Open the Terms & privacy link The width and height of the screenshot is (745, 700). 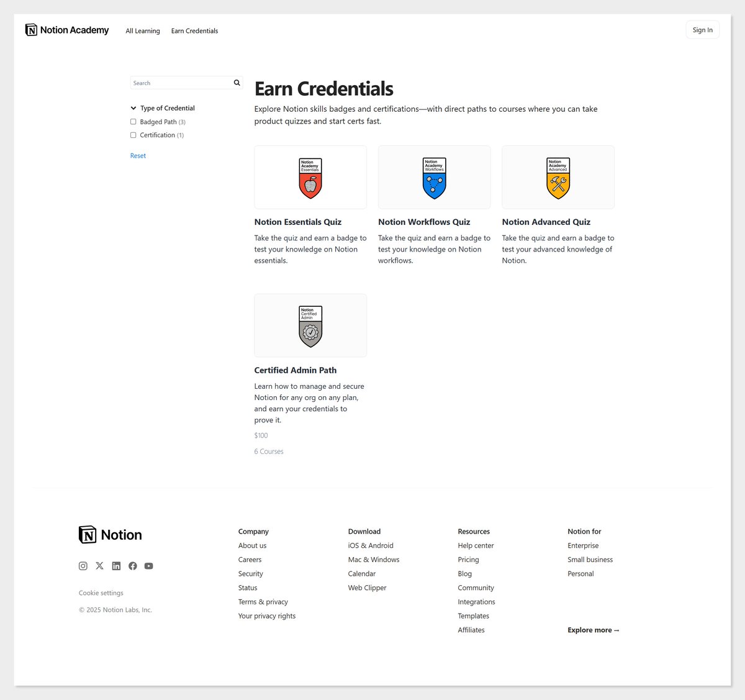click(263, 602)
